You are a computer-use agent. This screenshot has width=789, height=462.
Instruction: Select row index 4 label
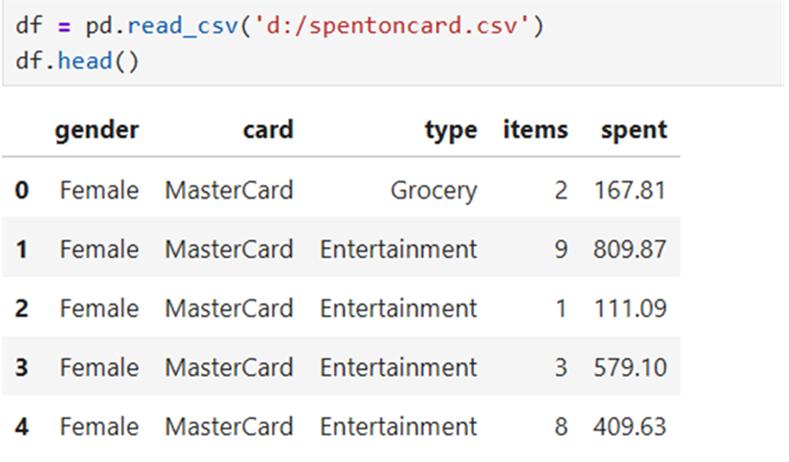tap(22, 427)
